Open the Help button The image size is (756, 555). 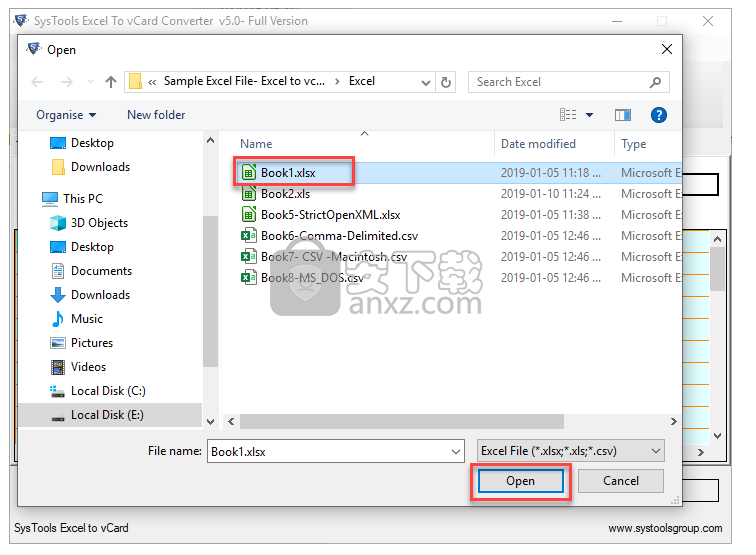pyautogui.click(x=659, y=115)
